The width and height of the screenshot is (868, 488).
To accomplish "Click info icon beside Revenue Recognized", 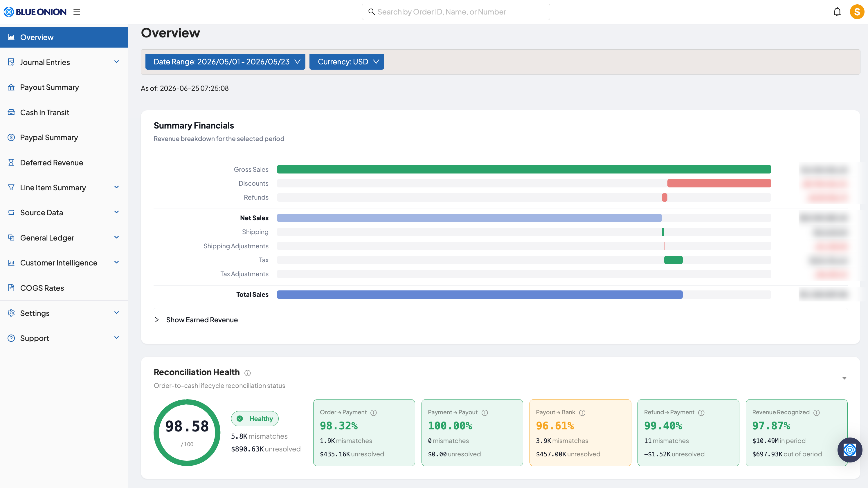I will (x=816, y=413).
